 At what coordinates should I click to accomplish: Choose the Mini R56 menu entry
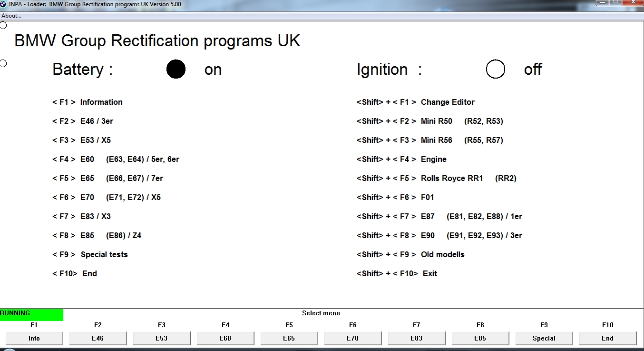[x=436, y=140]
